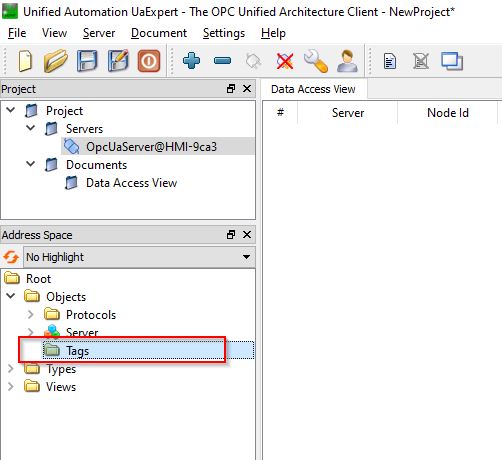Disconnect the server using the red X icon
502x460 pixels.
[x=285, y=61]
